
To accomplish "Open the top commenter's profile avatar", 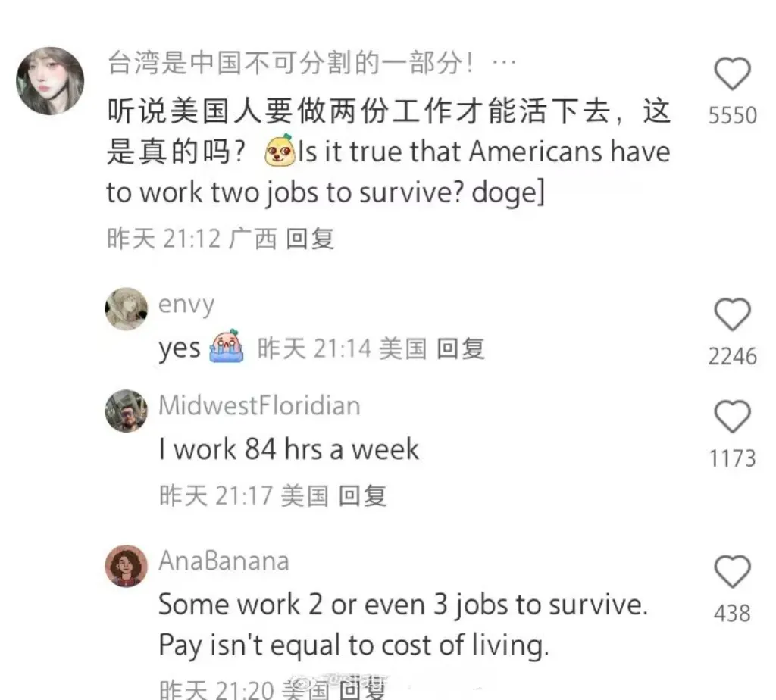I will [50, 81].
